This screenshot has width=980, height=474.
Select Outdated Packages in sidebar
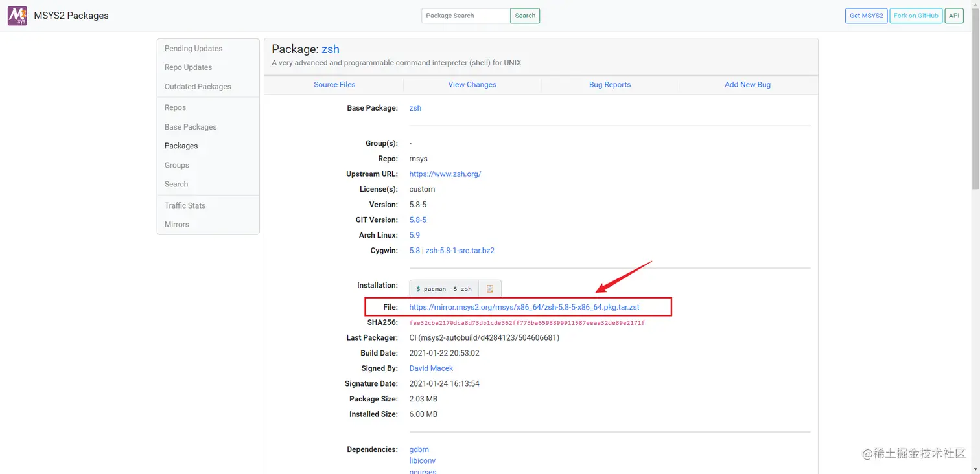pos(198,87)
